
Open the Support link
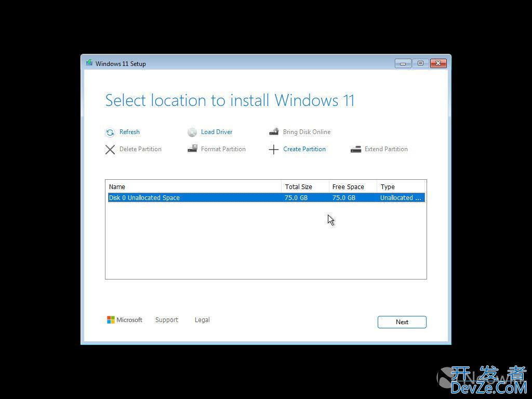(167, 320)
